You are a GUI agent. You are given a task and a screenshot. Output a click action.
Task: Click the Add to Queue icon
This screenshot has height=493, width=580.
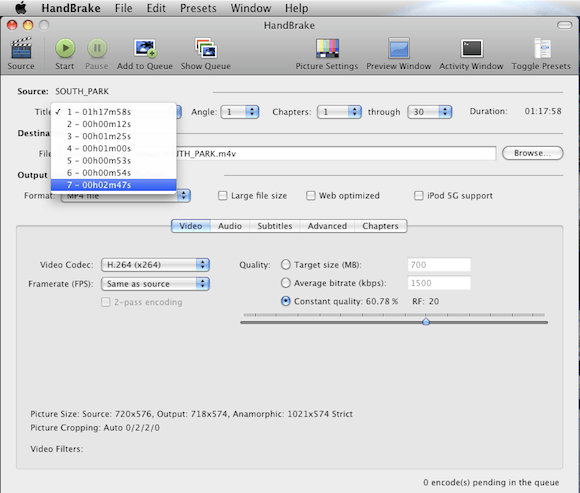click(x=145, y=48)
